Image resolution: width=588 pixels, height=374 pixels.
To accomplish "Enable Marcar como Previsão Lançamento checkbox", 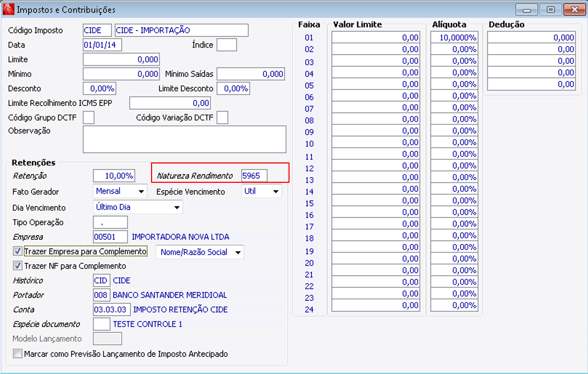I will [x=17, y=354].
